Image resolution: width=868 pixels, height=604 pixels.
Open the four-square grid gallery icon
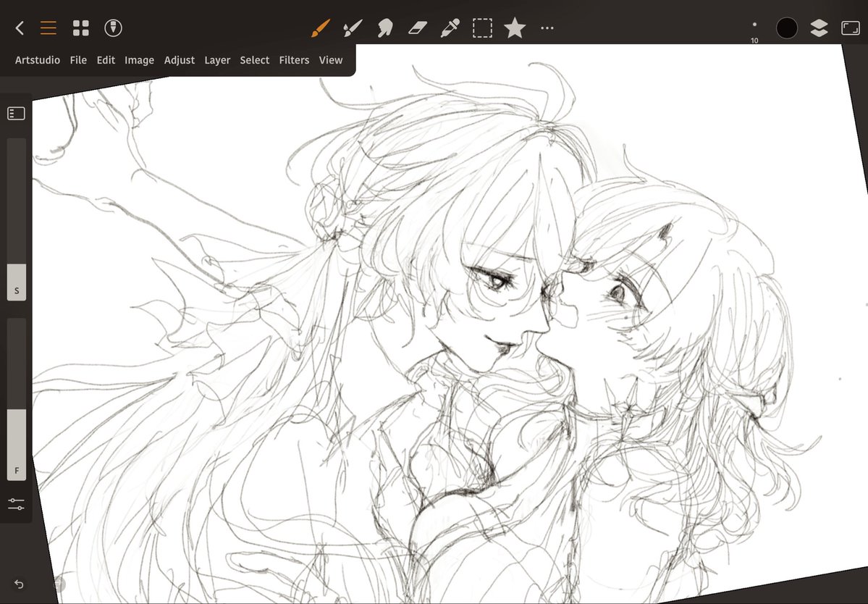click(81, 28)
